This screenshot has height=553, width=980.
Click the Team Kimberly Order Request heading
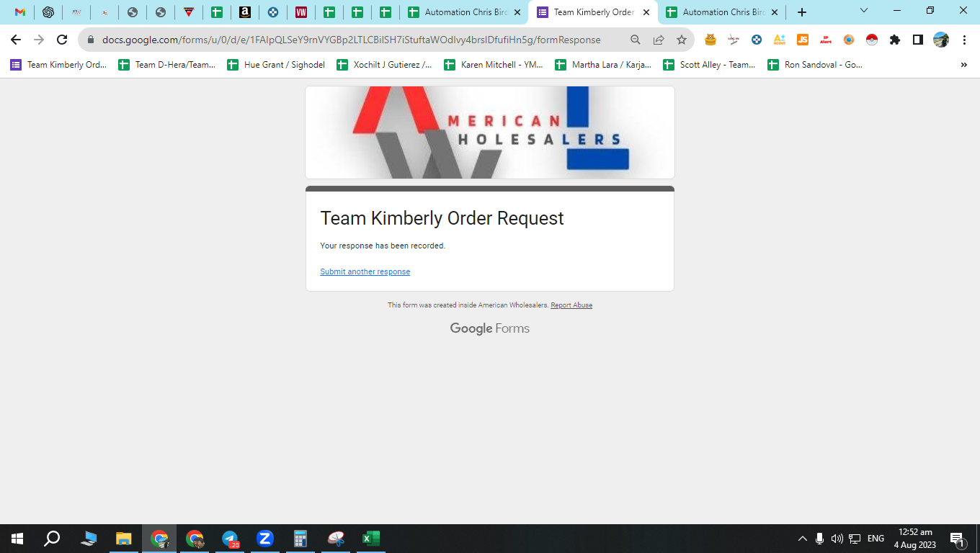tap(442, 218)
